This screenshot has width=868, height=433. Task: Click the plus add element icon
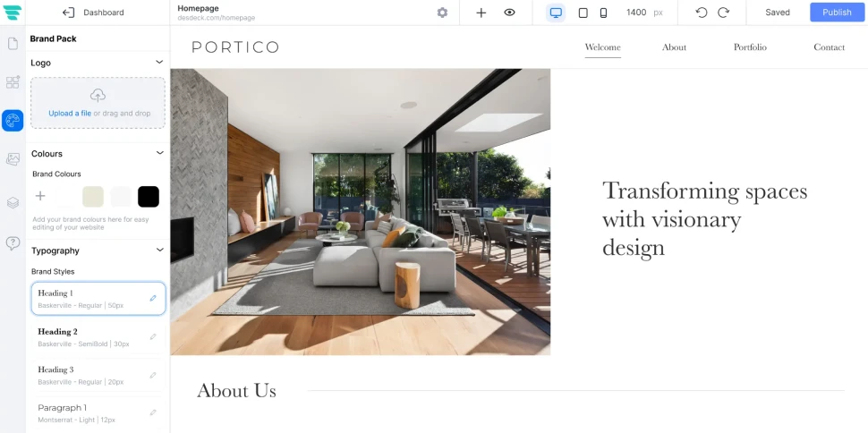tap(481, 13)
